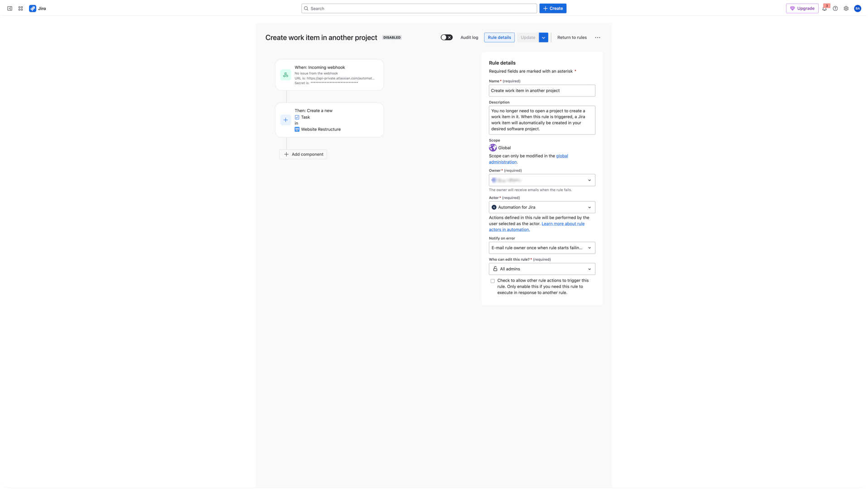Screen dimensions: 868x489
Task: Open notifications bell with badge 3
Action: [825, 8]
